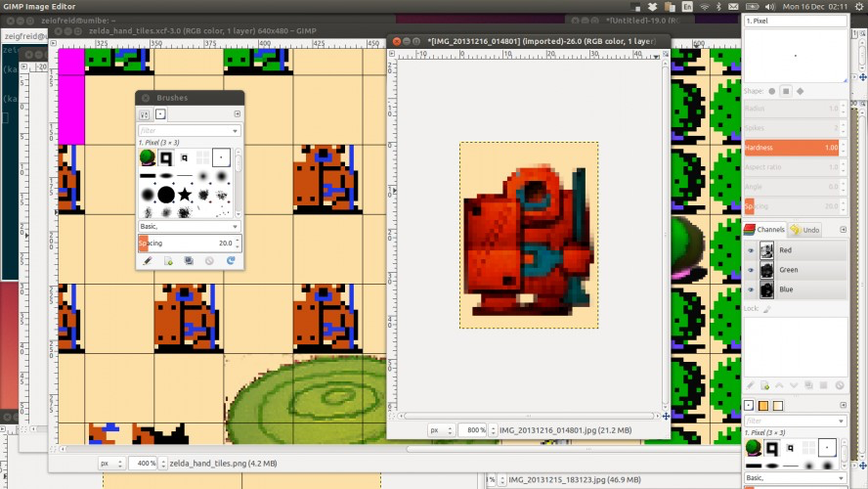Select the Red channel row
The height and width of the screenshot is (489, 868).
point(796,250)
